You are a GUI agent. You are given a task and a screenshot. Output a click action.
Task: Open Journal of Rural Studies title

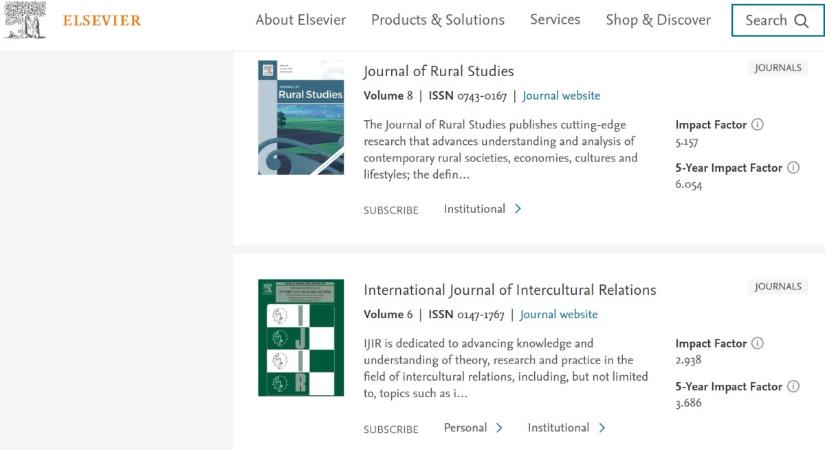click(438, 71)
